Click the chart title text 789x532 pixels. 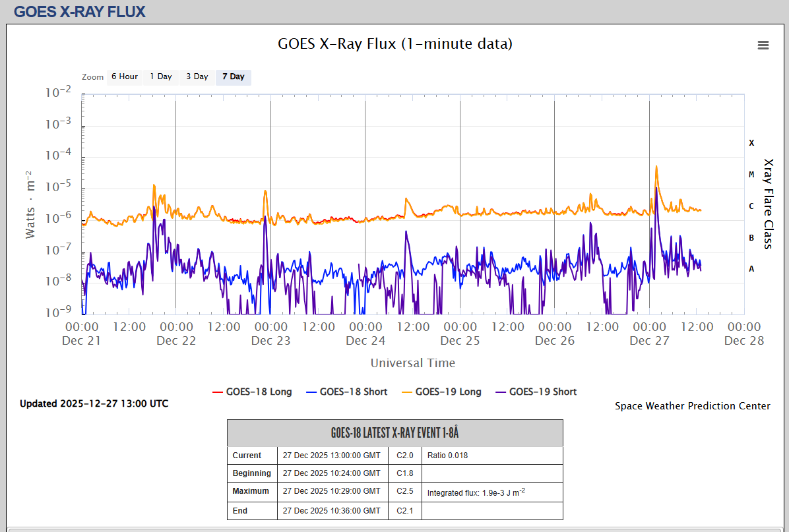394,44
